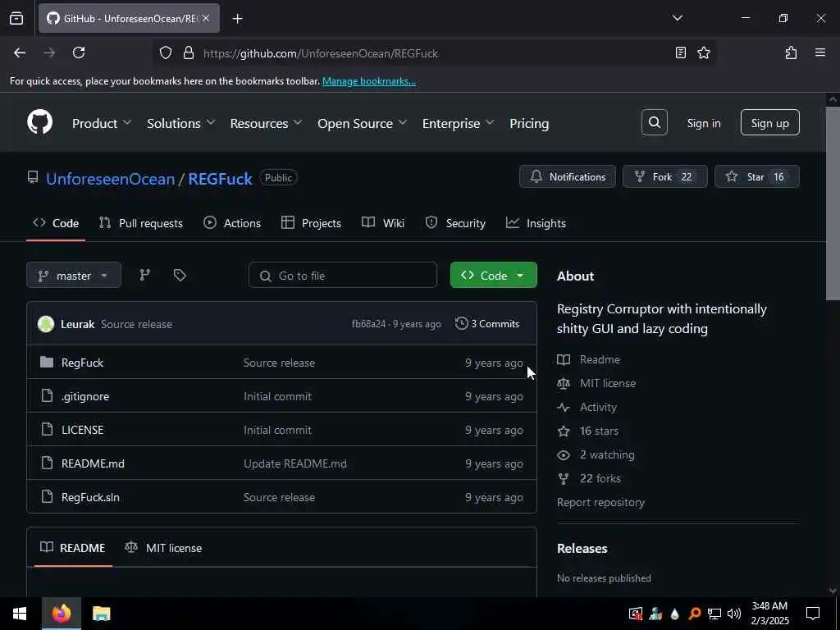Open the action center notifications icon
The height and width of the screenshot is (630, 840).
click(x=813, y=614)
